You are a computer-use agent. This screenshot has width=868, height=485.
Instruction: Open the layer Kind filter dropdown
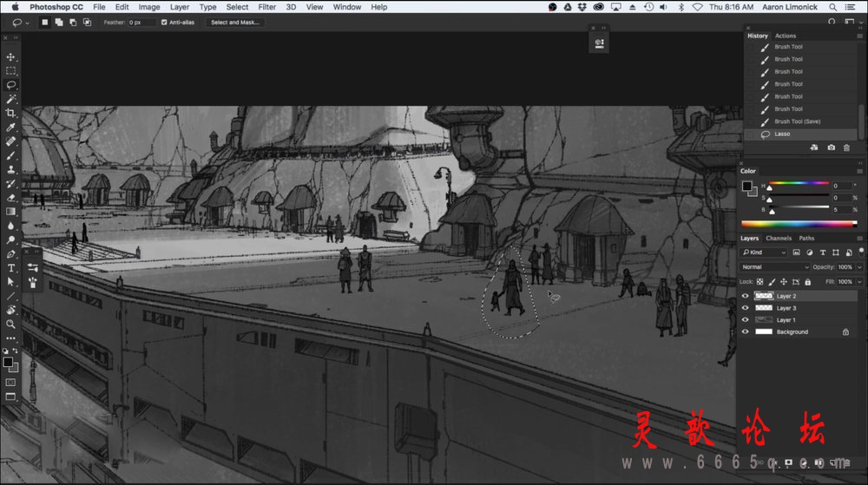[x=764, y=252]
